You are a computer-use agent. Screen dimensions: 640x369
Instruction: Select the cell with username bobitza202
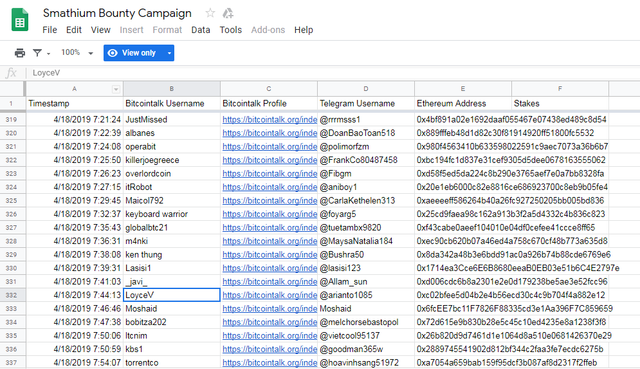click(x=171, y=322)
